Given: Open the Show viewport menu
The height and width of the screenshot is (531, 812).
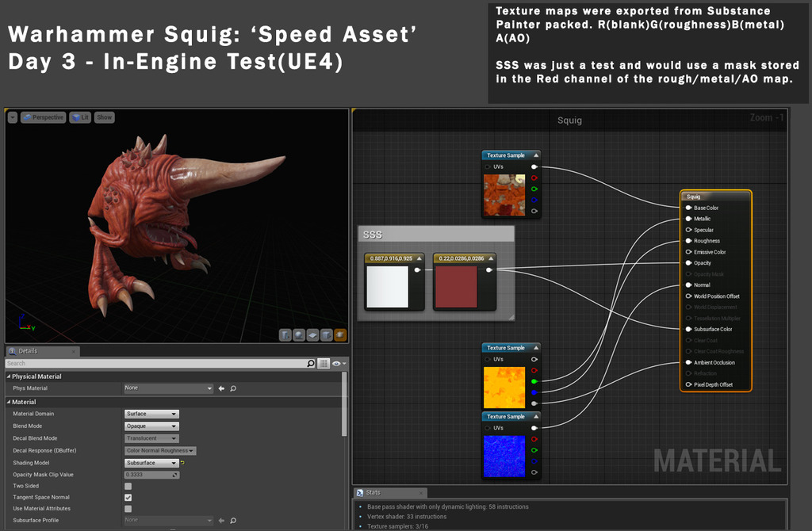Looking at the screenshot, I should [x=104, y=117].
